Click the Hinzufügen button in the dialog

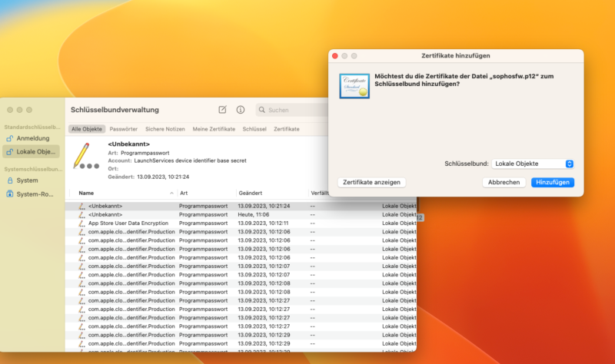[553, 182]
